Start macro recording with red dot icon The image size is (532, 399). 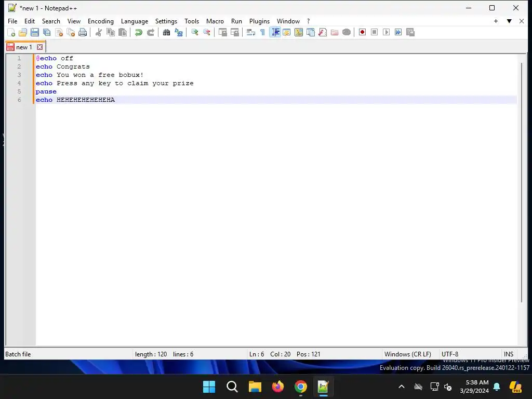[x=362, y=32]
